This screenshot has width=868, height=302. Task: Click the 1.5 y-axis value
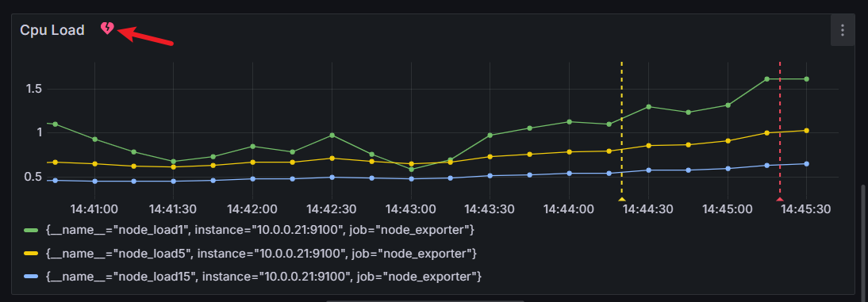34,89
